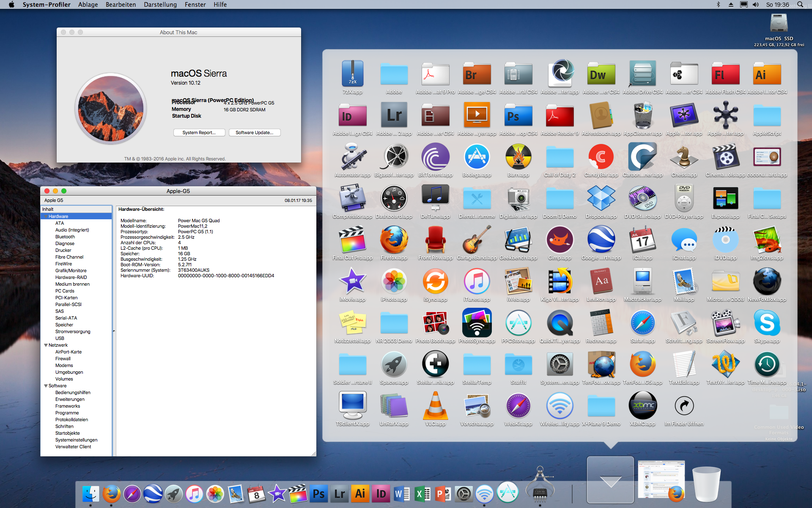Select USB in the Hardware list
Viewport: 812px width, 508px height.
(x=60, y=338)
